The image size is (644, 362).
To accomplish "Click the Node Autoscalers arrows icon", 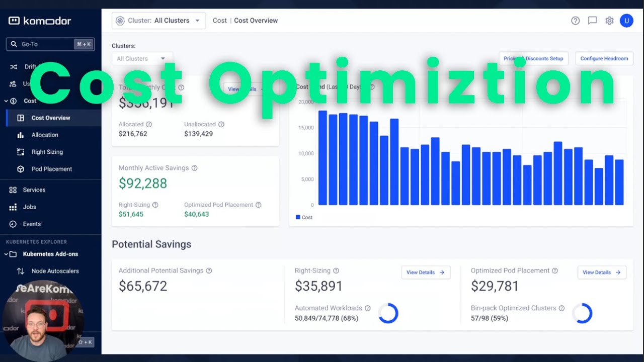I will point(21,271).
